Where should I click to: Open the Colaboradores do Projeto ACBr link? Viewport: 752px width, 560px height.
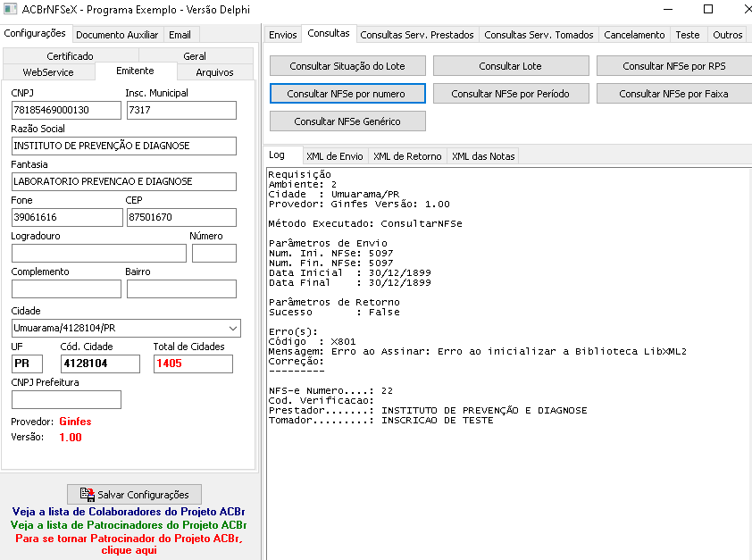click(x=129, y=512)
